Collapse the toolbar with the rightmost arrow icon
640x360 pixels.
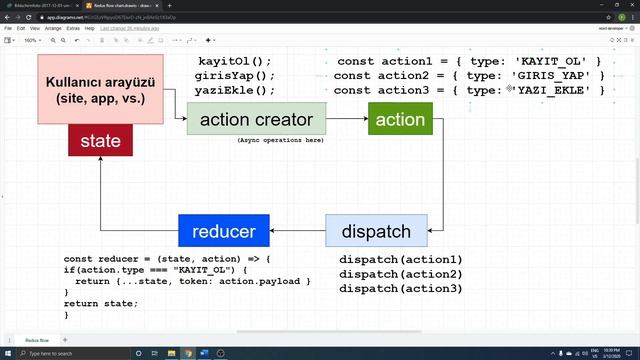click(633, 40)
